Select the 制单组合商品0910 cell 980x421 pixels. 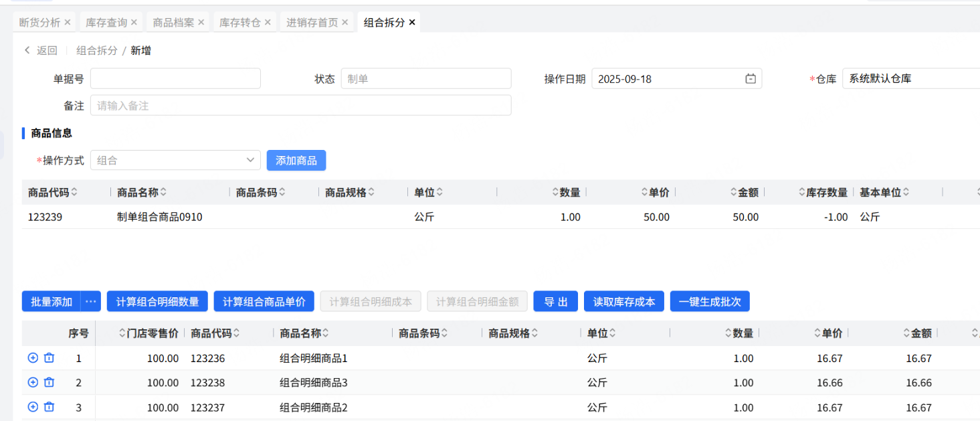click(160, 217)
